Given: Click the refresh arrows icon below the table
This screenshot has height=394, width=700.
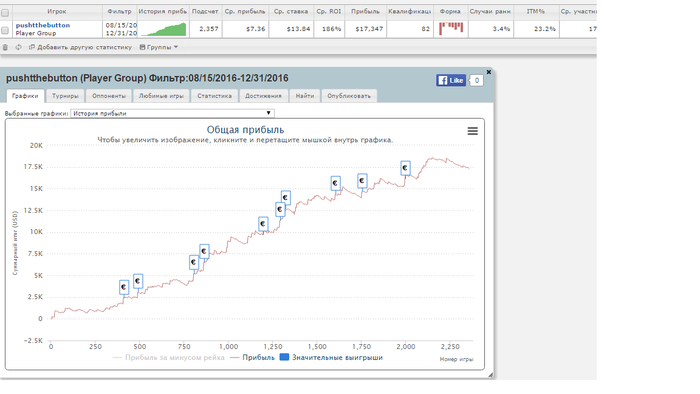Looking at the screenshot, I should click(18, 47).
